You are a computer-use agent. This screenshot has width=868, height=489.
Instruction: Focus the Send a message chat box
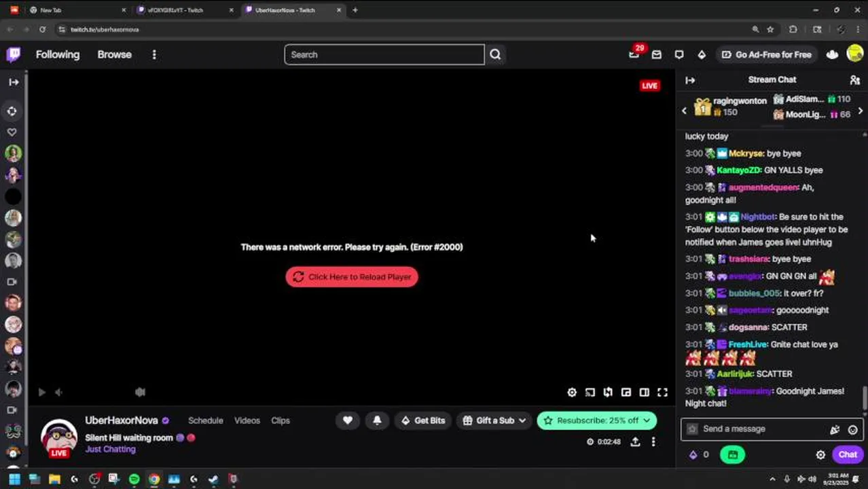pyautogui.click(x=772, y=429)
